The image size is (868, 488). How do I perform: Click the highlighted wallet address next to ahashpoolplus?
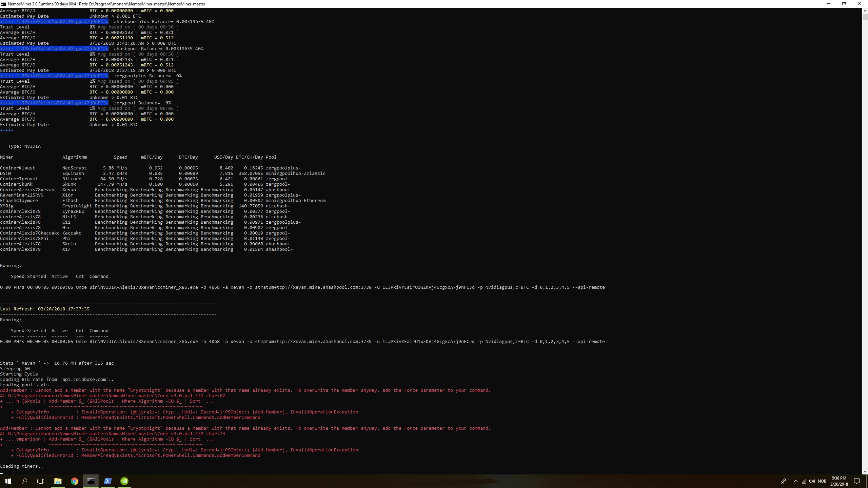point(54,21)
